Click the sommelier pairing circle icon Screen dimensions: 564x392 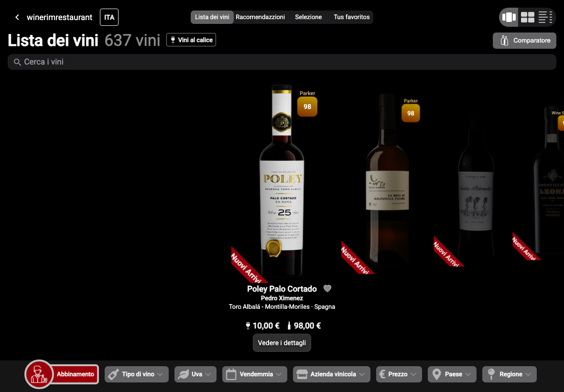click(x=39, y=374)
